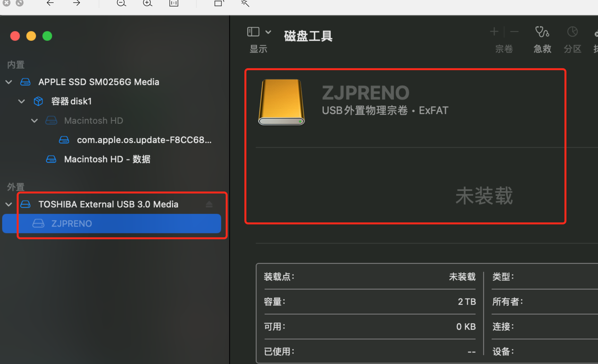Click the forward arrow in viewer toolbar

point(76,3)
